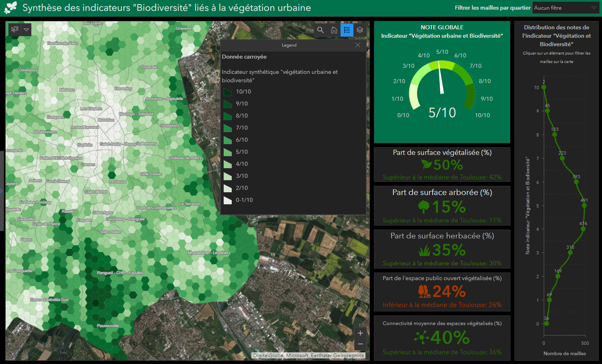The height and width of the screenshot is (364, 602).
Task: Open the selection tool dropdown arrow
Action: coord(26,29)
